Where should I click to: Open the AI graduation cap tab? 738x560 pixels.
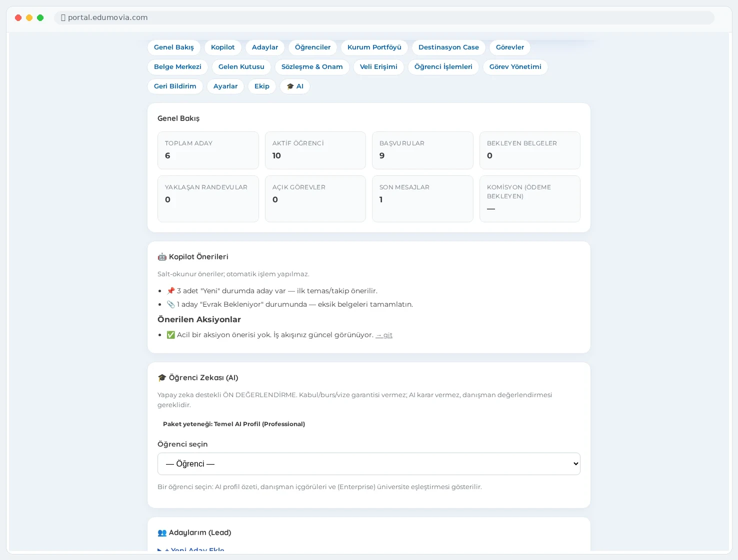tap(295, 86)
